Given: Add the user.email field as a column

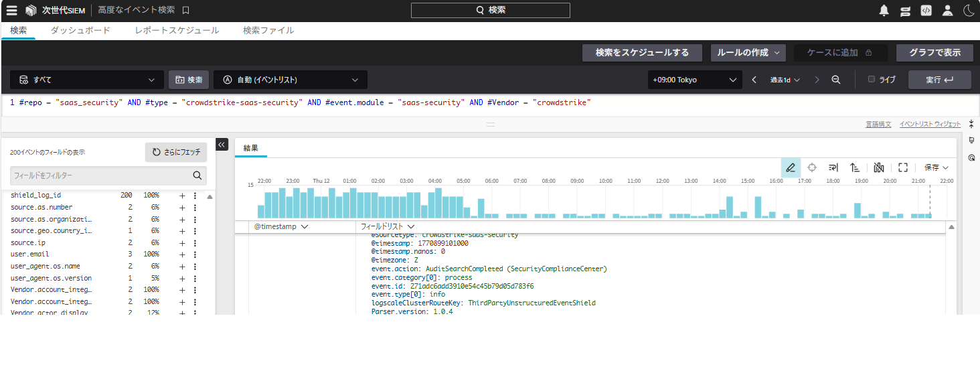Looking at the screenshot, I should pos(181,254).
